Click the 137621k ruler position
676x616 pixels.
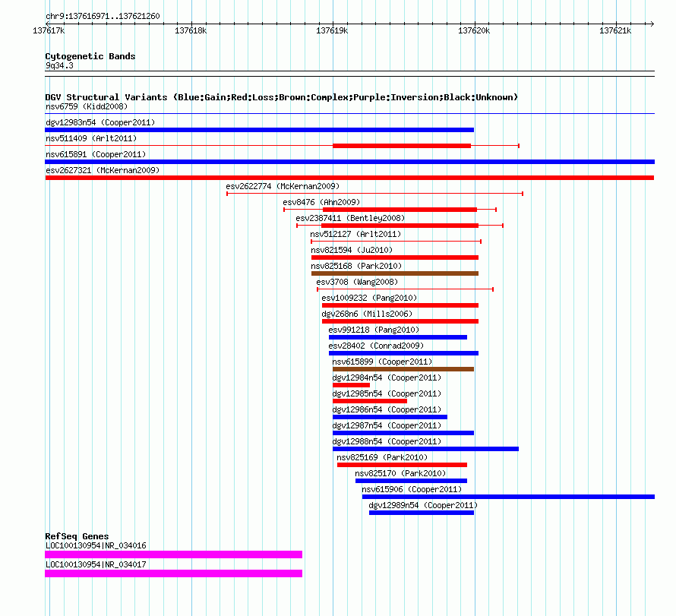(615, 30)
